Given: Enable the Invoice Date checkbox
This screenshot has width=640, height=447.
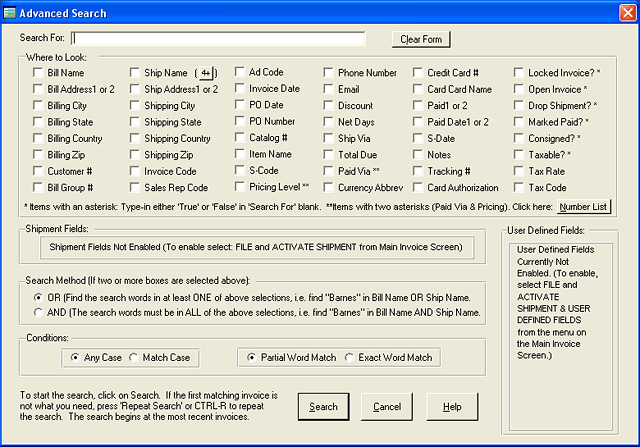Looking at the screenshot, I should tap(240, 89).
